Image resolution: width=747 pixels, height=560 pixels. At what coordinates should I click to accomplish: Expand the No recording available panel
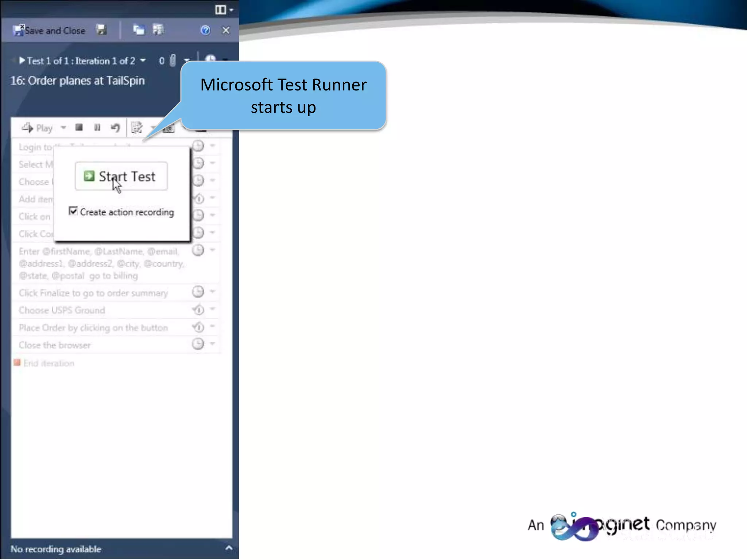(229, 548)
